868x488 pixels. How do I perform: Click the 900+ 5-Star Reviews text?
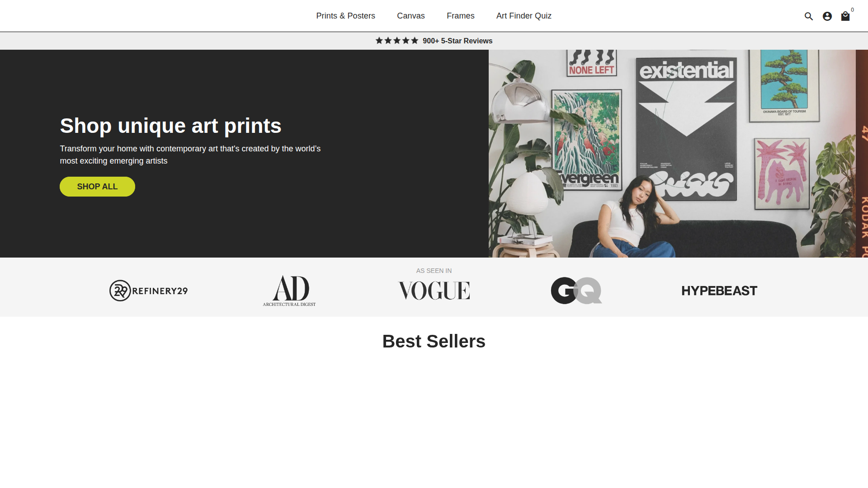point(458,41)
